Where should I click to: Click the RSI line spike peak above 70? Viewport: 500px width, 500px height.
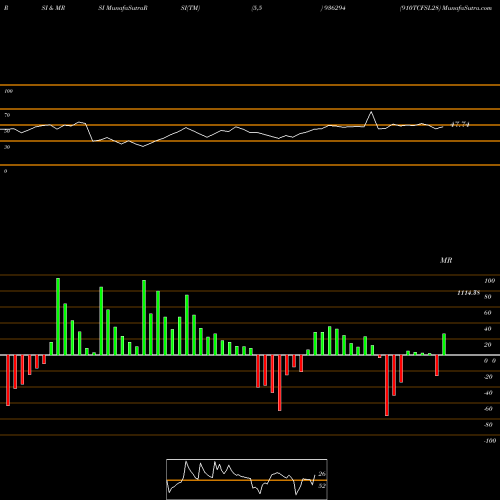371,112
